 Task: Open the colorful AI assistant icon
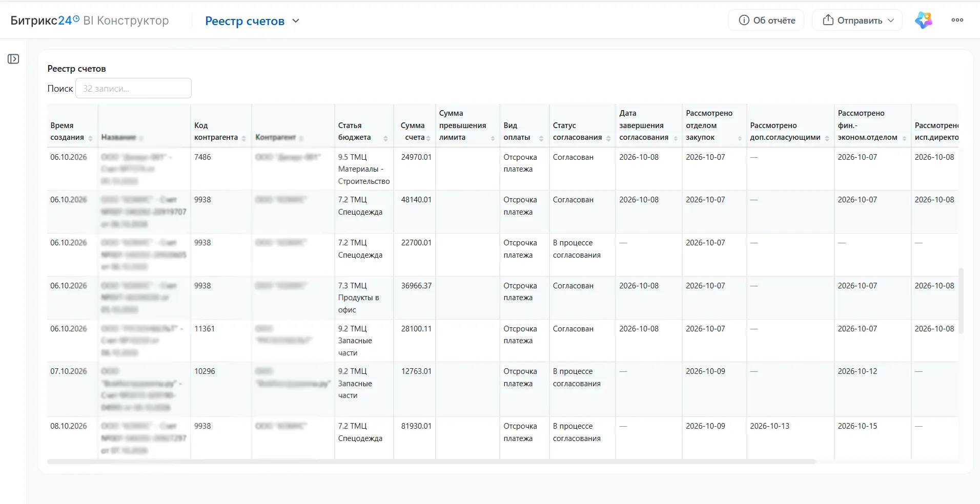click(x=924, y=20)
